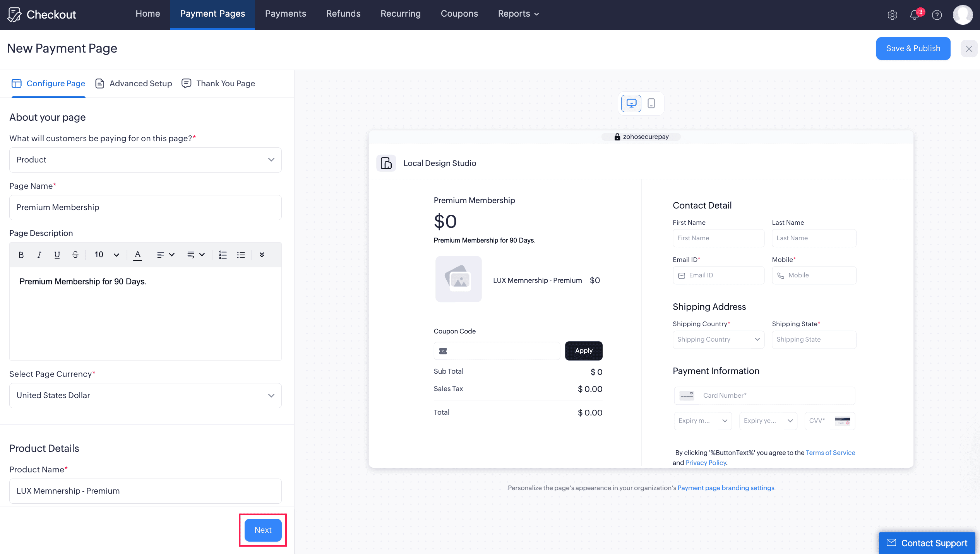The height and width of the screenshot is (554, 980).
Task: Switch to the Advanced Setup tab
Action: click(133, 83)
